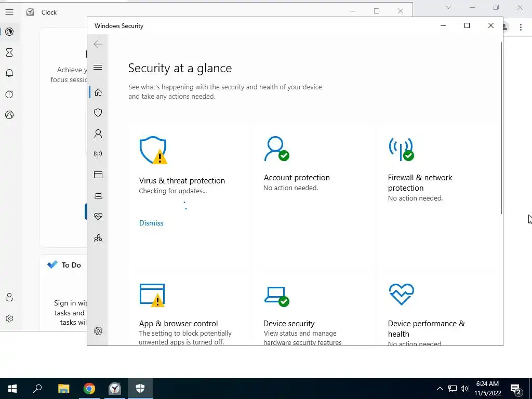This screenshot has height=399, width=532.
Task: Open Chrome three-dot menu behind
Action: click(x=521, y=27)
